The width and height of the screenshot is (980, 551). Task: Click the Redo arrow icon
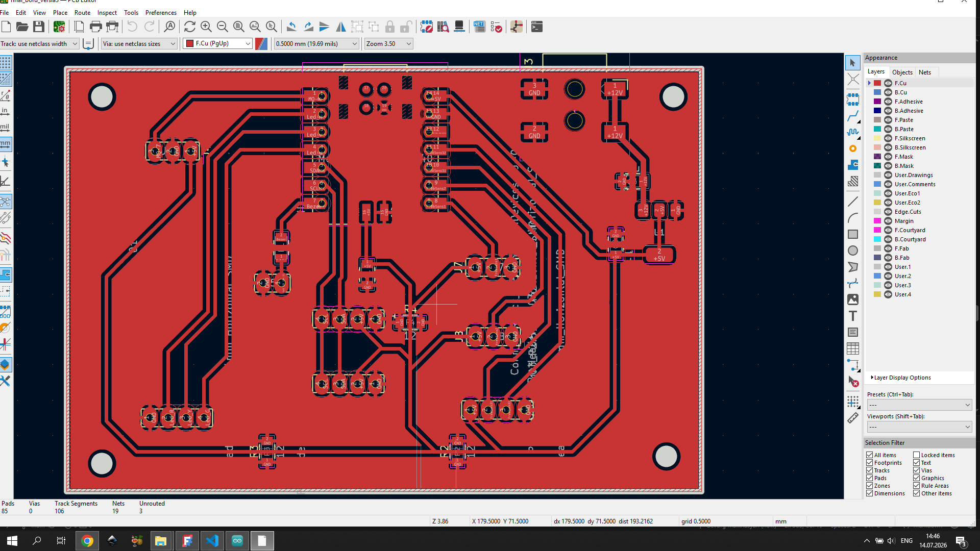pos(149,27)
